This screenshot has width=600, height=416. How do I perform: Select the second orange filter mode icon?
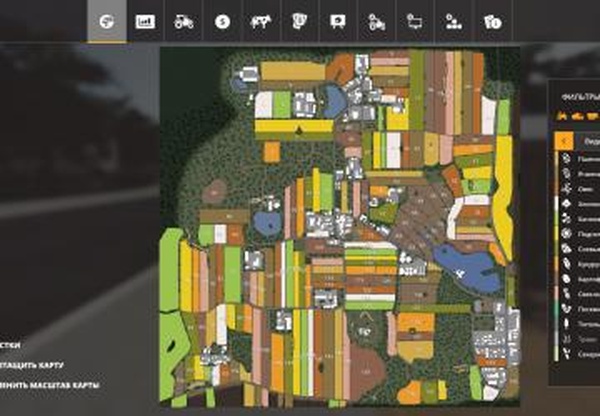(578, 116)
